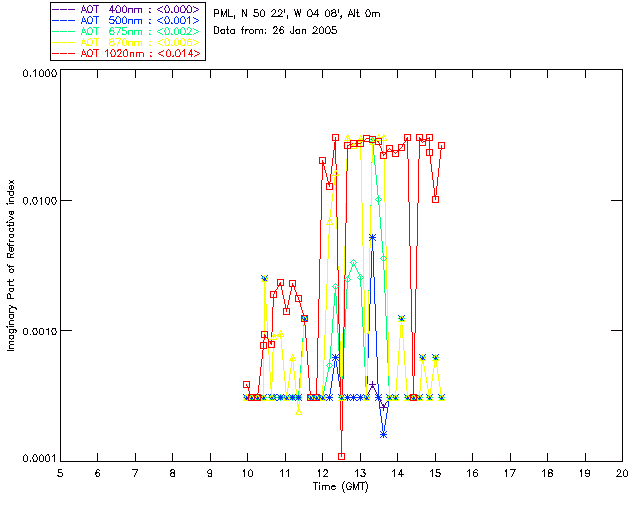Click the 0.0010 y-axis label

pos(39,331)
